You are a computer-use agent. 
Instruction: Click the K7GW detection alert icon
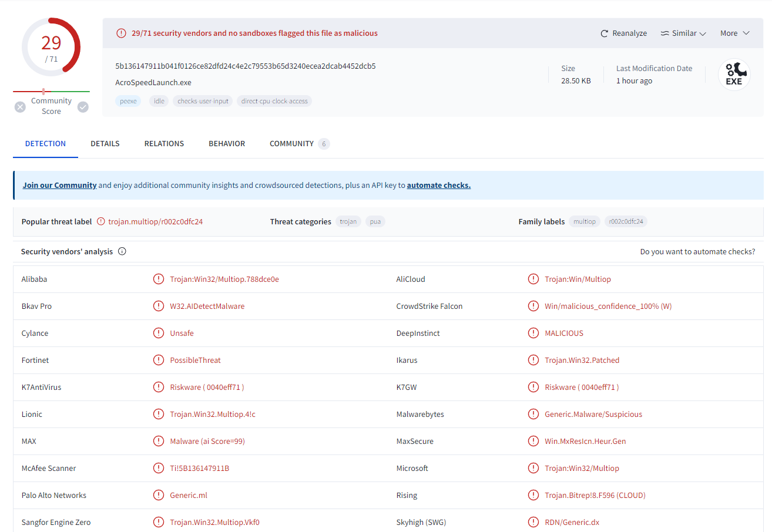533,387
